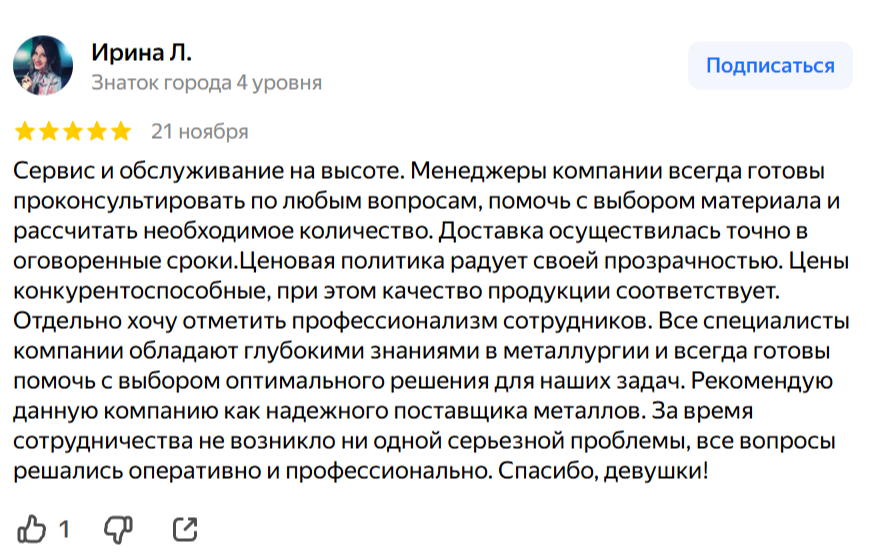Click the Знаток города 4 уровня label
Viewport: 896px width, 558px height.
206,83
